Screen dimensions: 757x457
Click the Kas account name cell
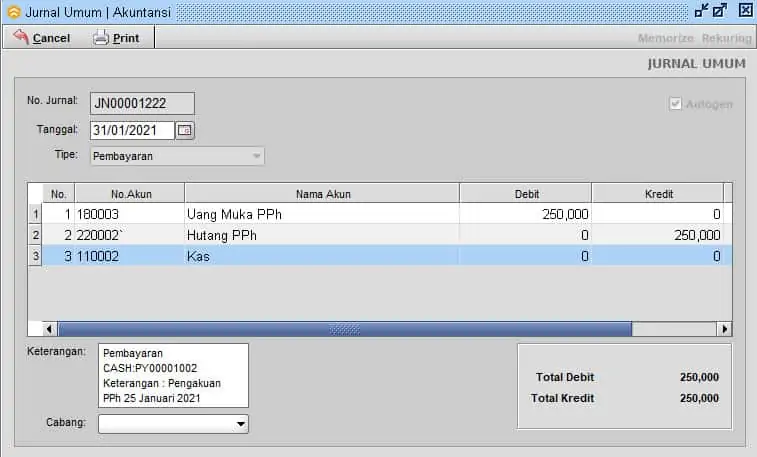click(322, 256)
